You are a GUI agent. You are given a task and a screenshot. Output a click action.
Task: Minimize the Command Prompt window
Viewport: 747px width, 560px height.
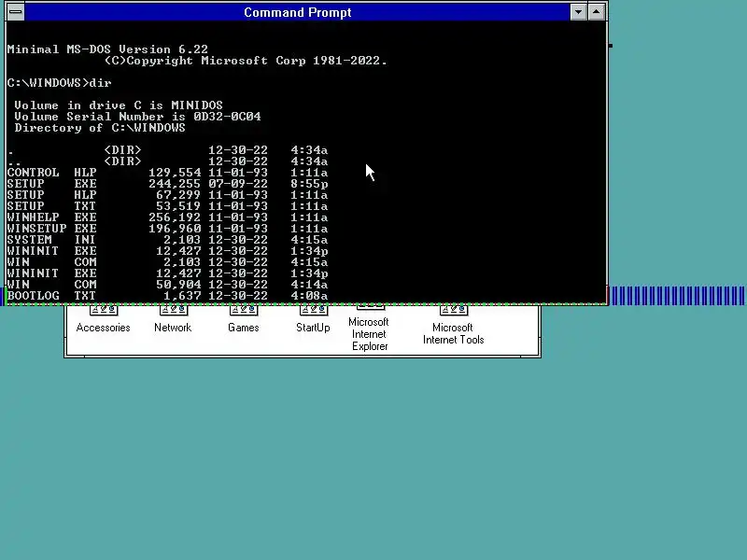[x=578, y=12]
